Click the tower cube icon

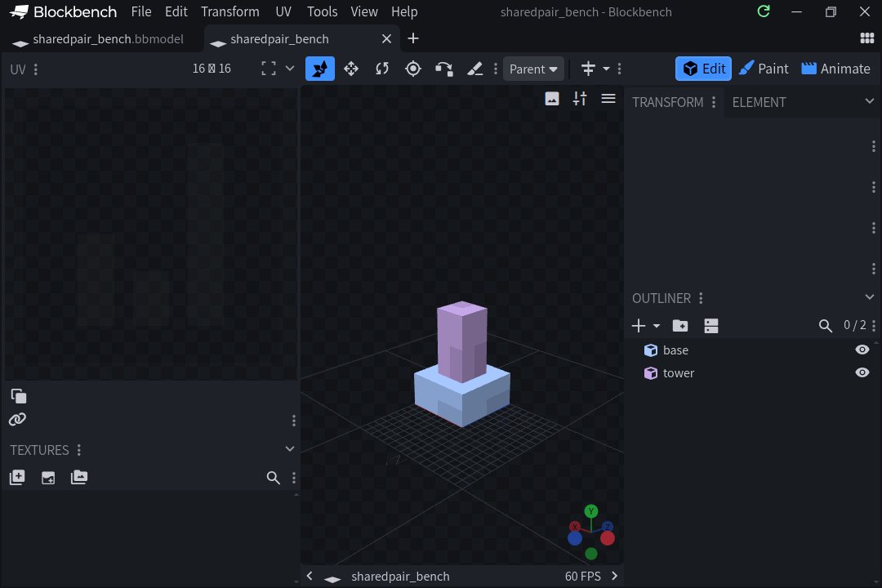tap(651, 373)
